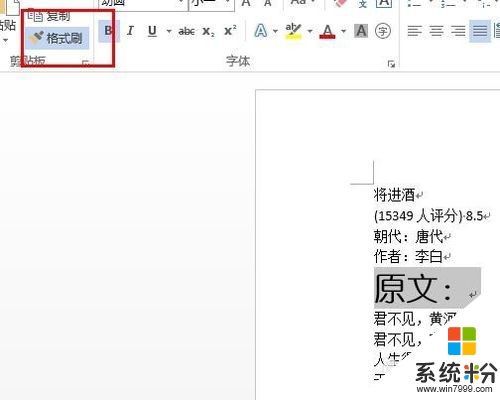Screen dimensions: 500x400
Task: Toggle Underline formatting
Action: click(152, 31)
